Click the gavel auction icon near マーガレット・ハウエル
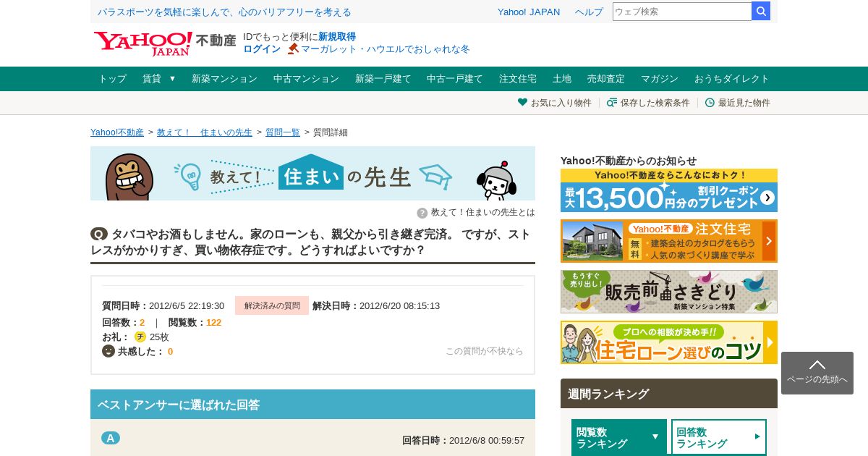 (293, 48)
